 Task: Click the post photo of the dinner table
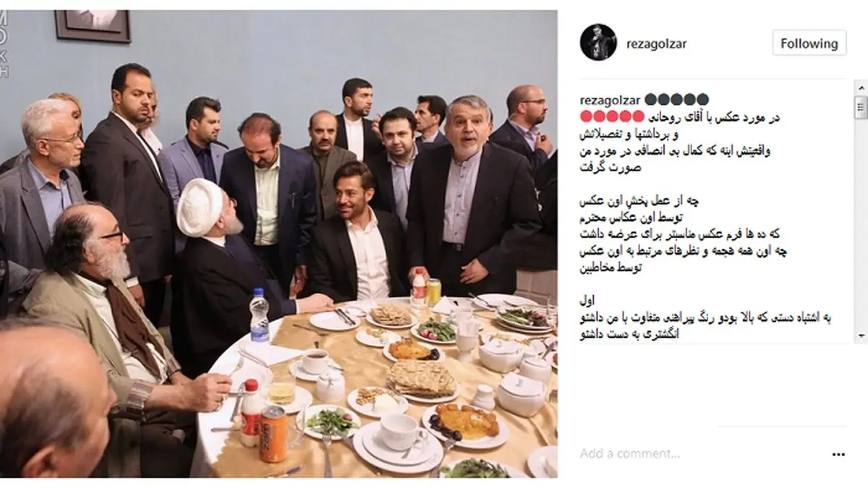click(278, 244)
